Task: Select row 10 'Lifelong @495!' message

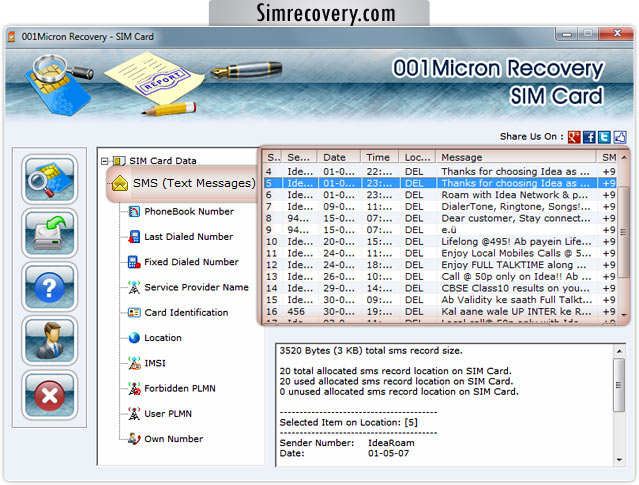Action: 440,242
